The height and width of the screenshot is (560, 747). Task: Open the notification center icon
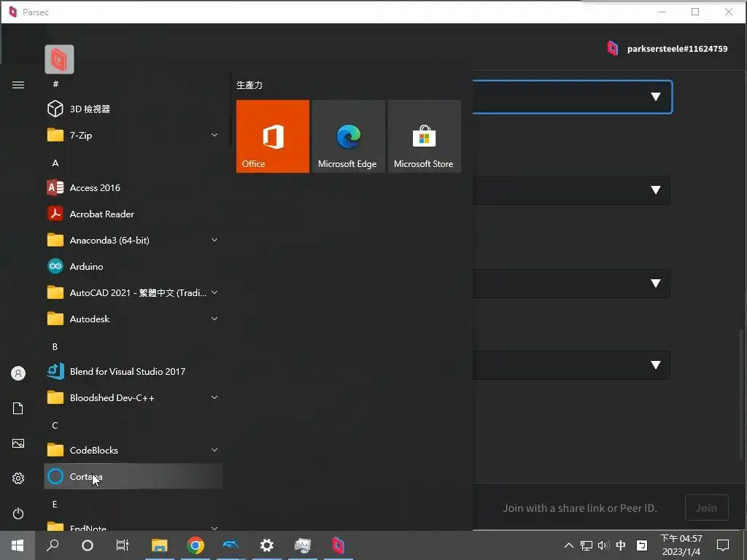(723, 545)
